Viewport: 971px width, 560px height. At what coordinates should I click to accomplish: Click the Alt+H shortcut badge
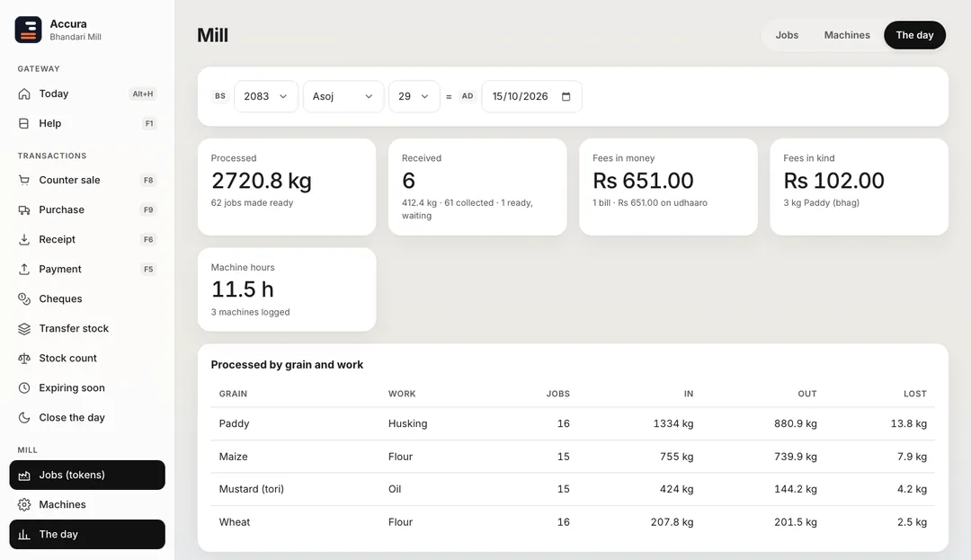[x=142, y=94]
